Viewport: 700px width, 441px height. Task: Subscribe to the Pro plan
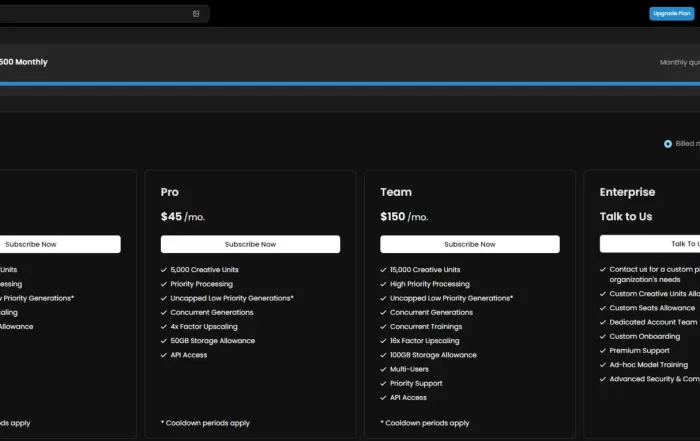tap(250, 244)
